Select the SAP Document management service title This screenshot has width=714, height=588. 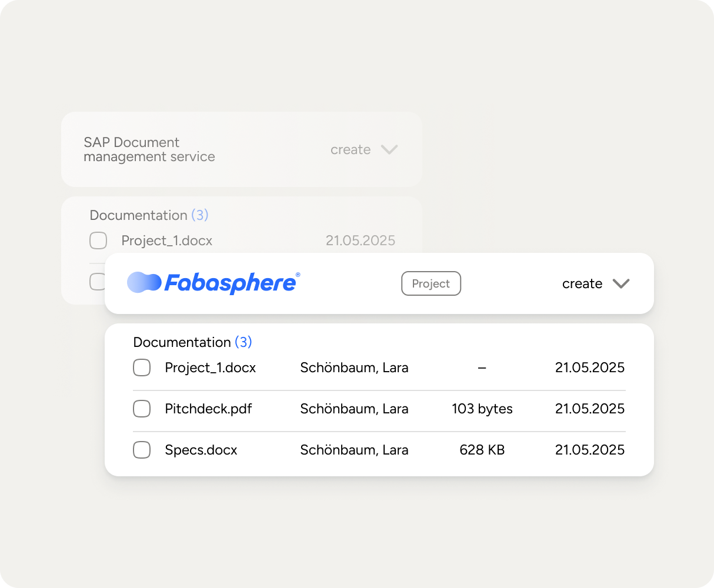coord(149,149)
